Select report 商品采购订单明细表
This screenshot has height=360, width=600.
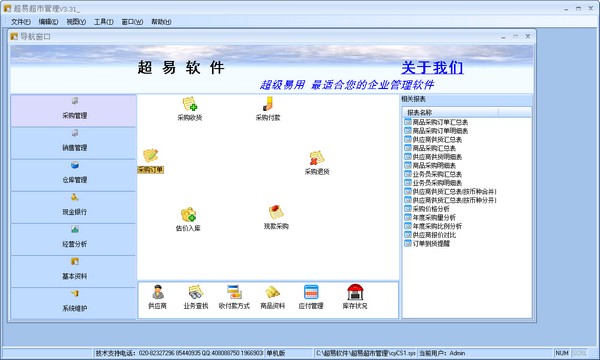pyautogui.click(x=436, y=131)
